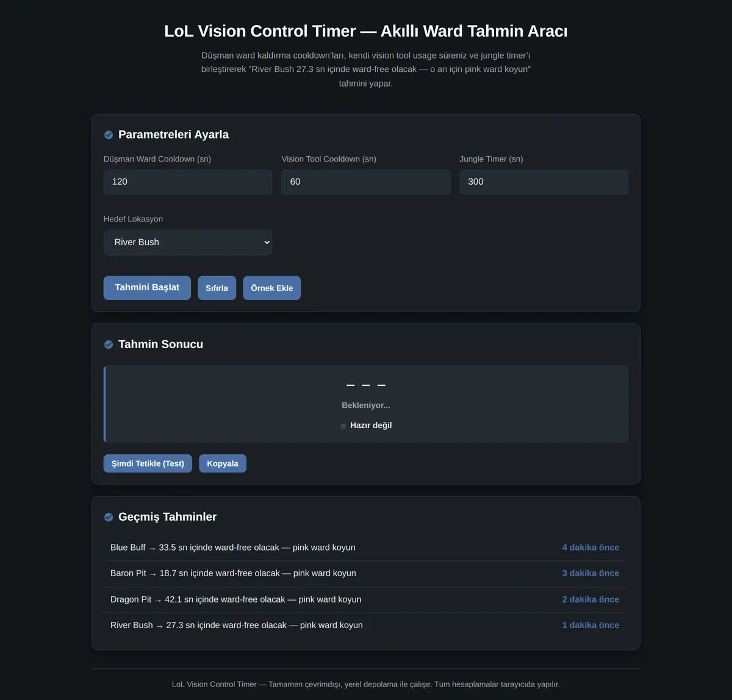Image resolution: width=732 pixels, height=700 pixels.
Task: Click the Hazır değil status dot
Action: tap(343, 426)
